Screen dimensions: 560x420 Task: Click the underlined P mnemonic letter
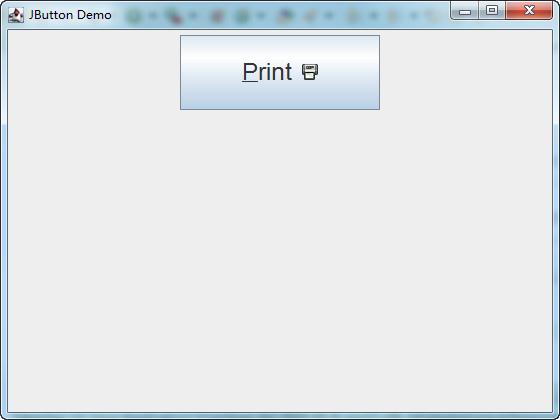pyautogui.click(x=250, y=72)
